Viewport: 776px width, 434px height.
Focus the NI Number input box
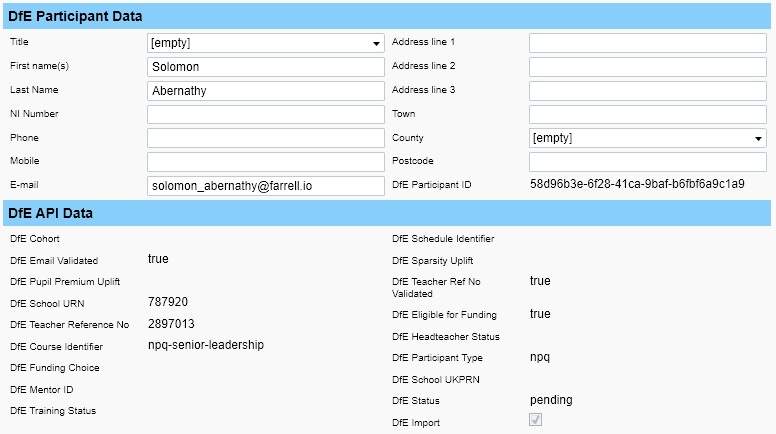[x=265, y=114]
